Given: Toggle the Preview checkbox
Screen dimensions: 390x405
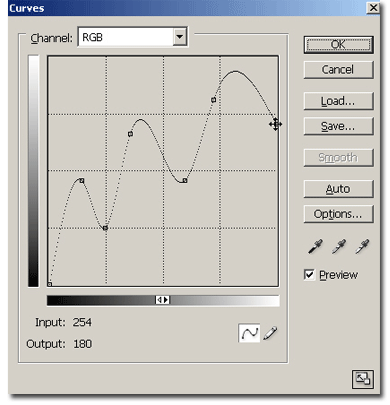Looking at the screenshot, I should point(309,275).
